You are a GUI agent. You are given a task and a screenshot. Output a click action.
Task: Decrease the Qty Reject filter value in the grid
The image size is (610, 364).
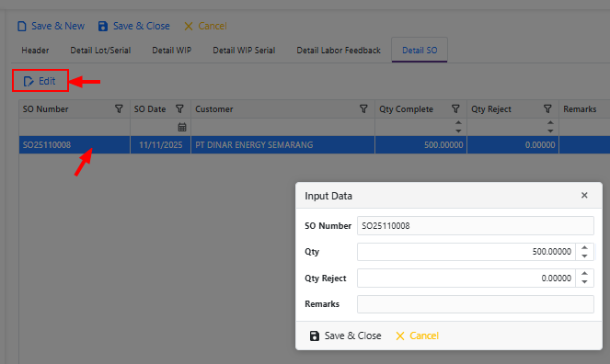(550, 131)
